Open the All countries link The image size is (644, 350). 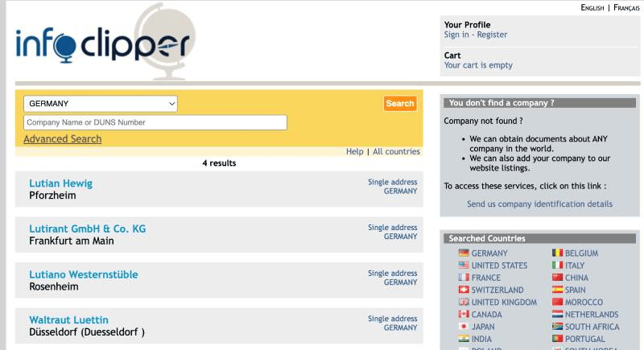[x=396, y=152]
